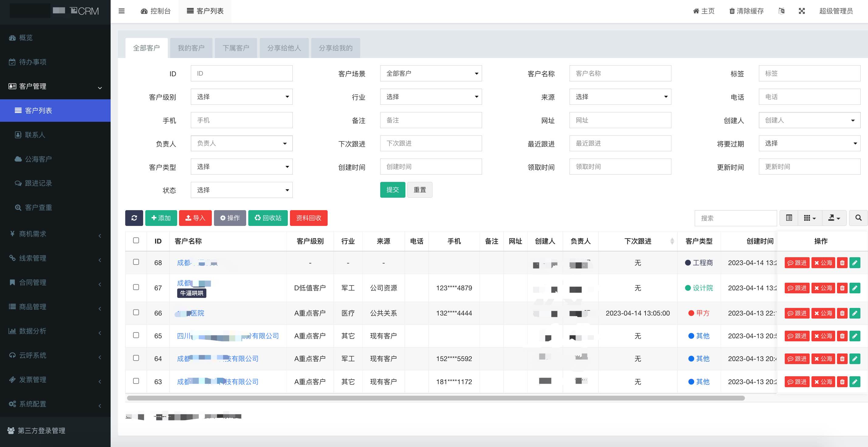Open the 将要过期 select dropdown

coord(810,143)
